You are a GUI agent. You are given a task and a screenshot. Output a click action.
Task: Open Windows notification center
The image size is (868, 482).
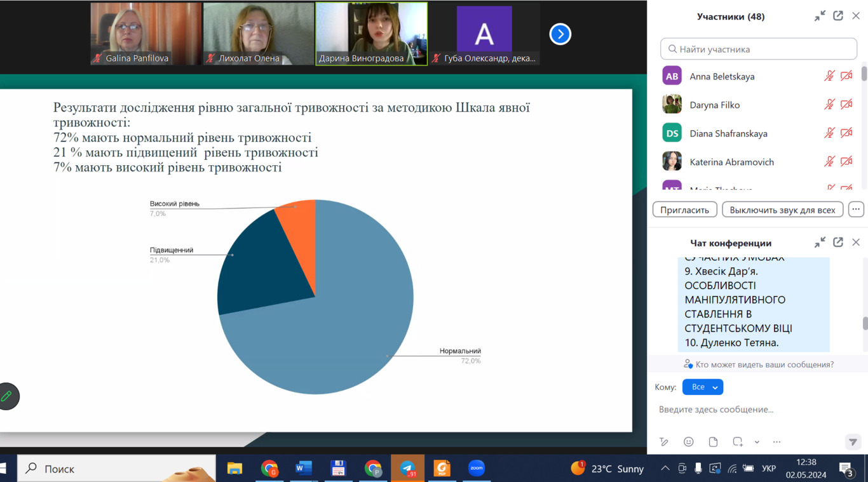pos(846,469)
